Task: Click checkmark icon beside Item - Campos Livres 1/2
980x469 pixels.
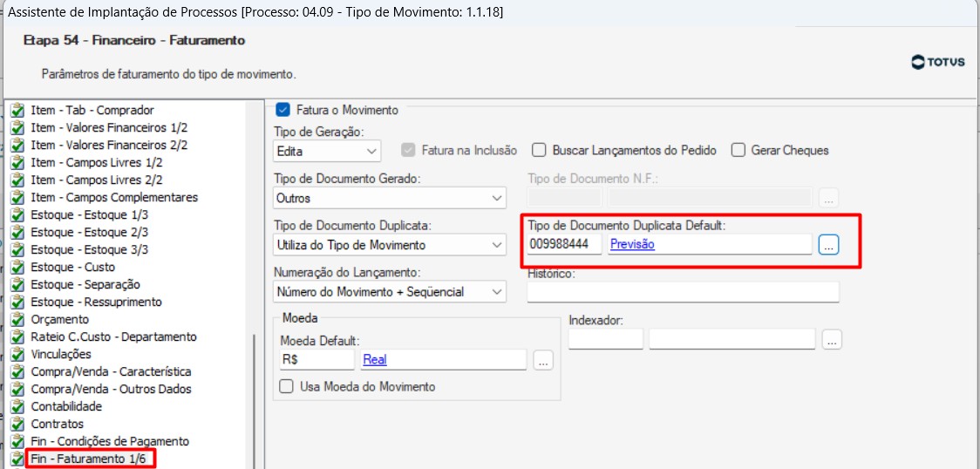Action: point(18,163)
